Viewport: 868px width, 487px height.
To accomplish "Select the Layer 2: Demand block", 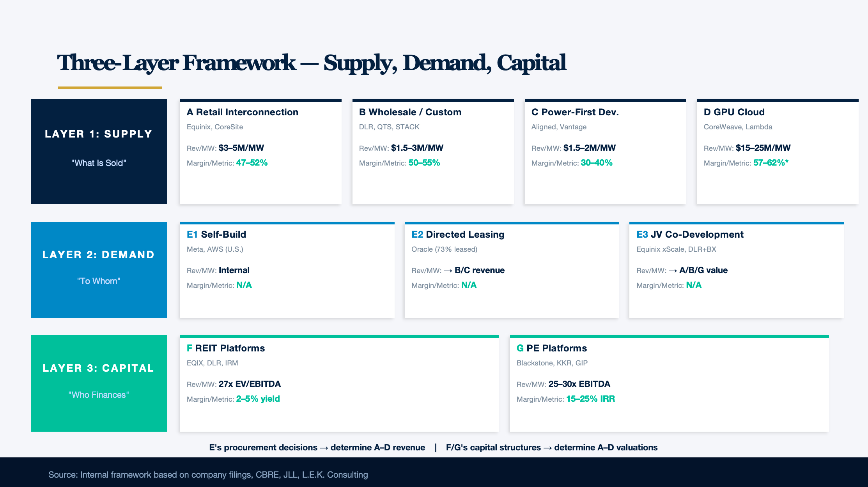I will [x=99, y=270].
